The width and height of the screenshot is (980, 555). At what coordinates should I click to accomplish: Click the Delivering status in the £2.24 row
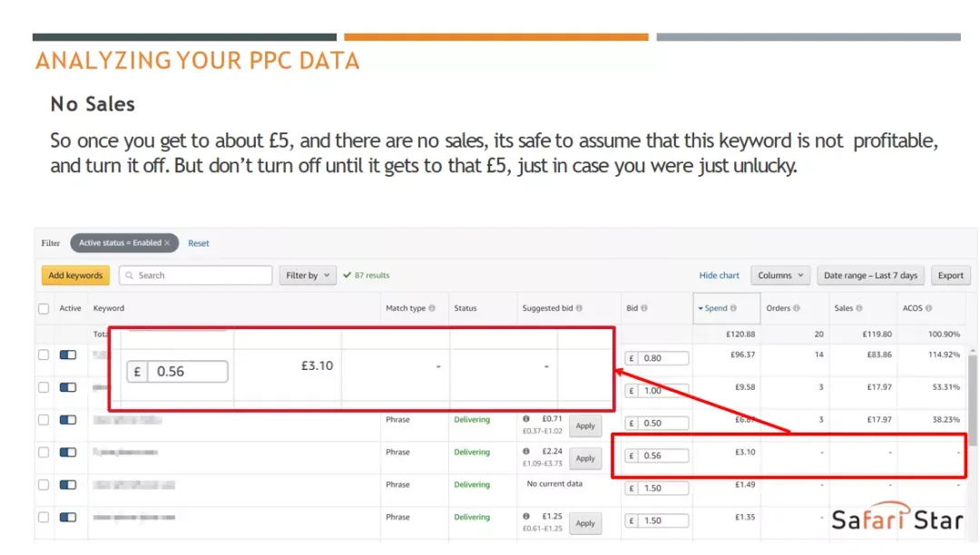tap(472, 452)
